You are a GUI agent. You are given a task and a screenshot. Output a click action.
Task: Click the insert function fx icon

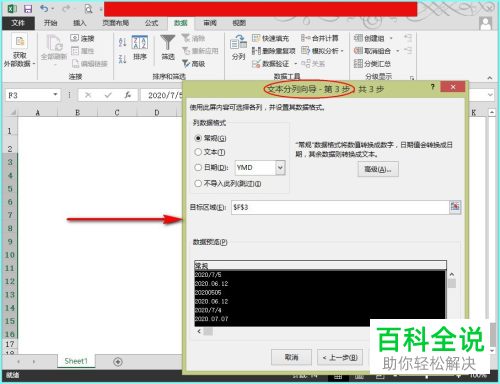click(128, 95)
